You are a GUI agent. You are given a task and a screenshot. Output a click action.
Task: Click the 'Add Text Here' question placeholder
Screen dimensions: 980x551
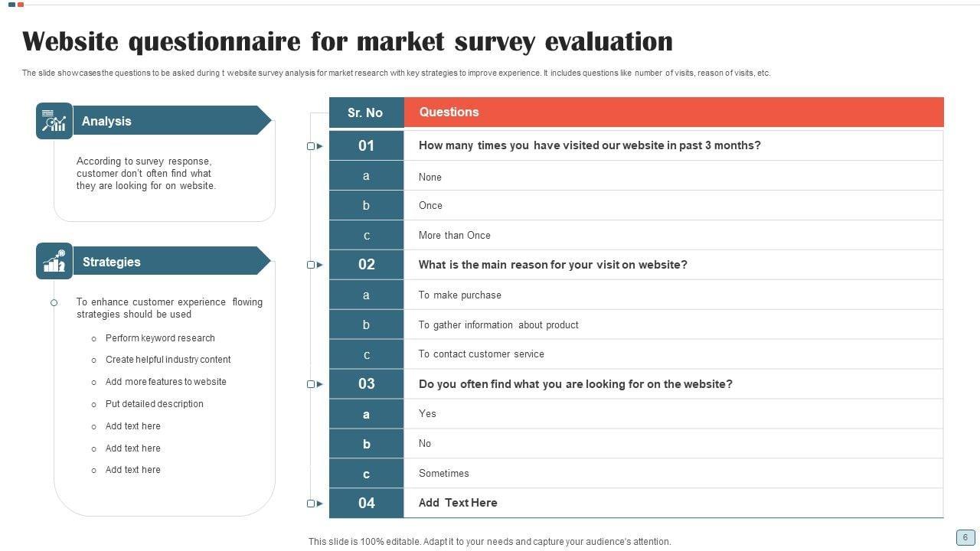point(458,503)
